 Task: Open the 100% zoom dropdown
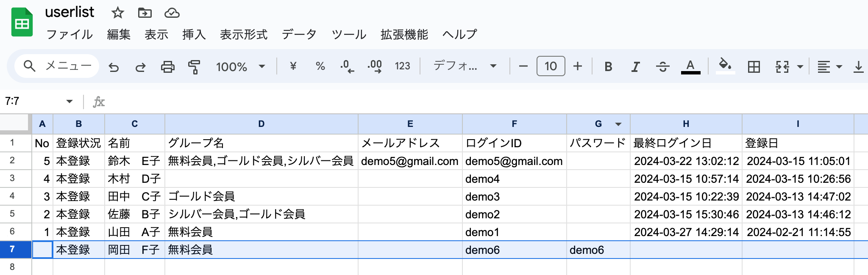click(240, 67)
